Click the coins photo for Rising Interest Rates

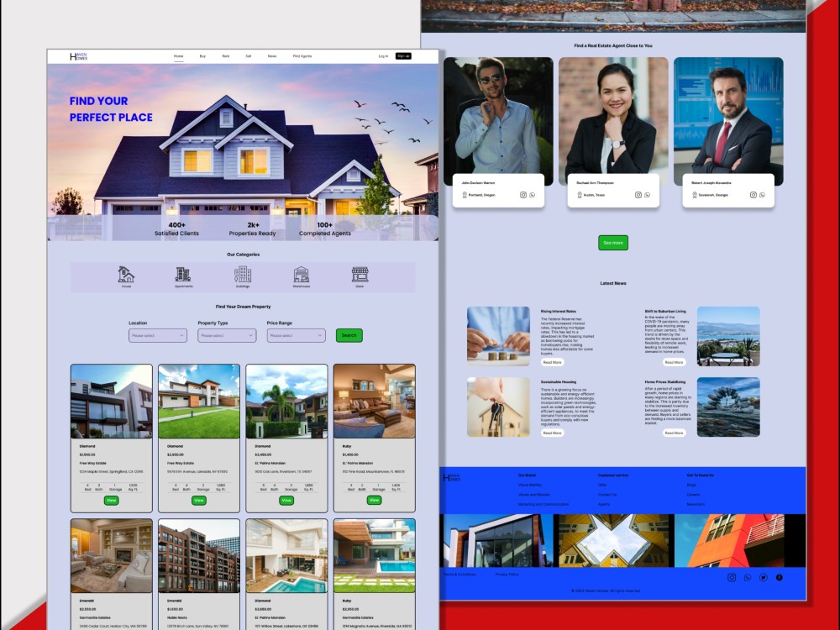click(498, 336)
